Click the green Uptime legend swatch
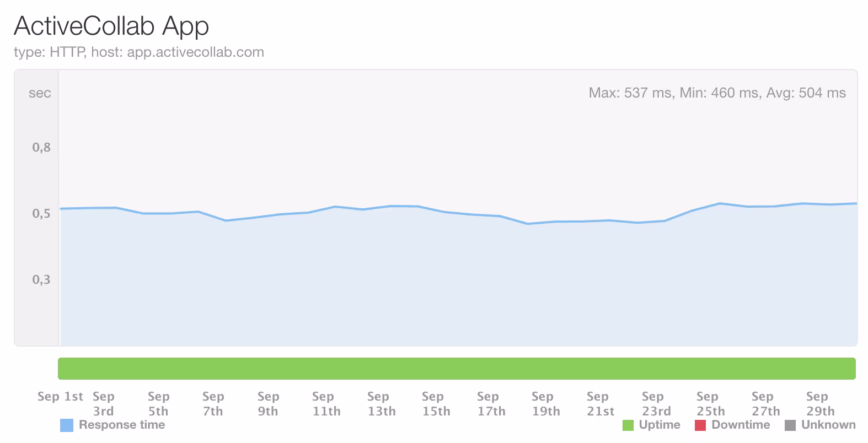This screenshot has height=443, width=868. click(628, 425)
